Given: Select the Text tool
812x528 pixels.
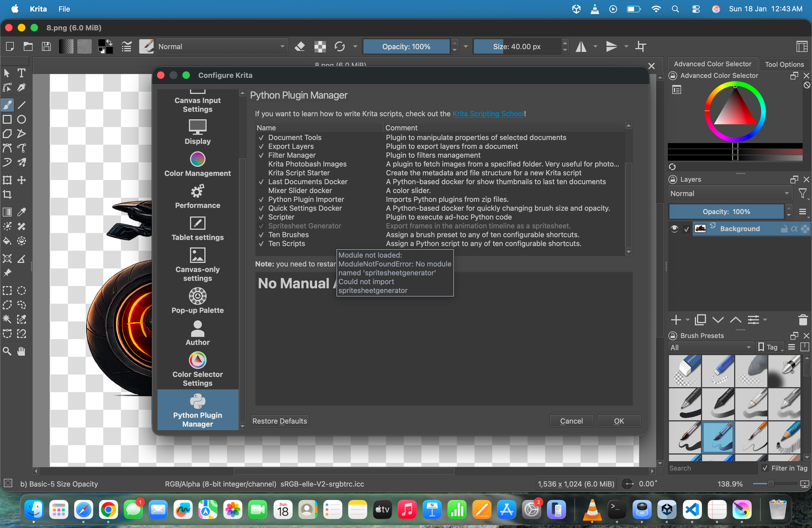Looking at the screenshot, I should (21, 73).
